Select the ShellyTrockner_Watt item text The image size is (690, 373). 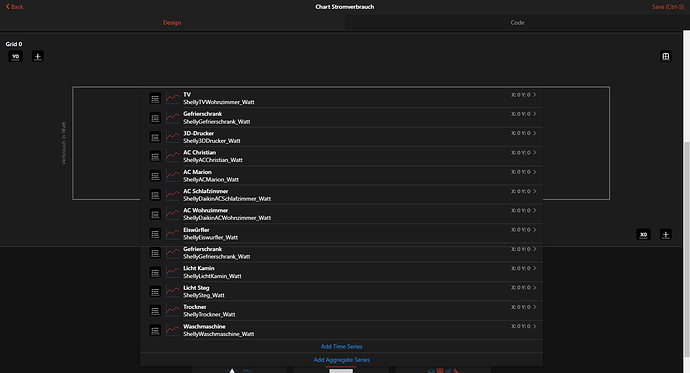tap(209, 314)
